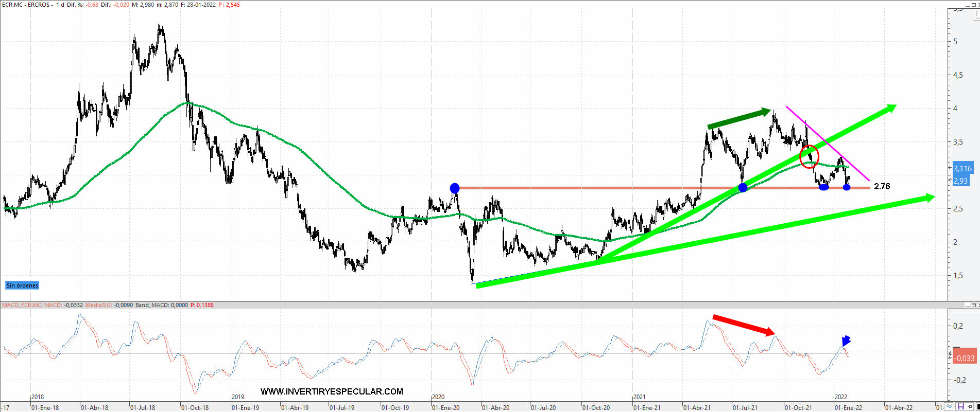Click the 01-Abr-22 date on time axis
980x412 pixels.
pyautogui.click(x=899, y=407)
